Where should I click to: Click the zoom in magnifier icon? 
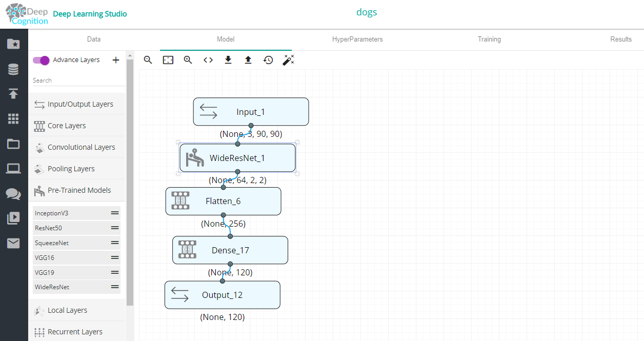188,60
